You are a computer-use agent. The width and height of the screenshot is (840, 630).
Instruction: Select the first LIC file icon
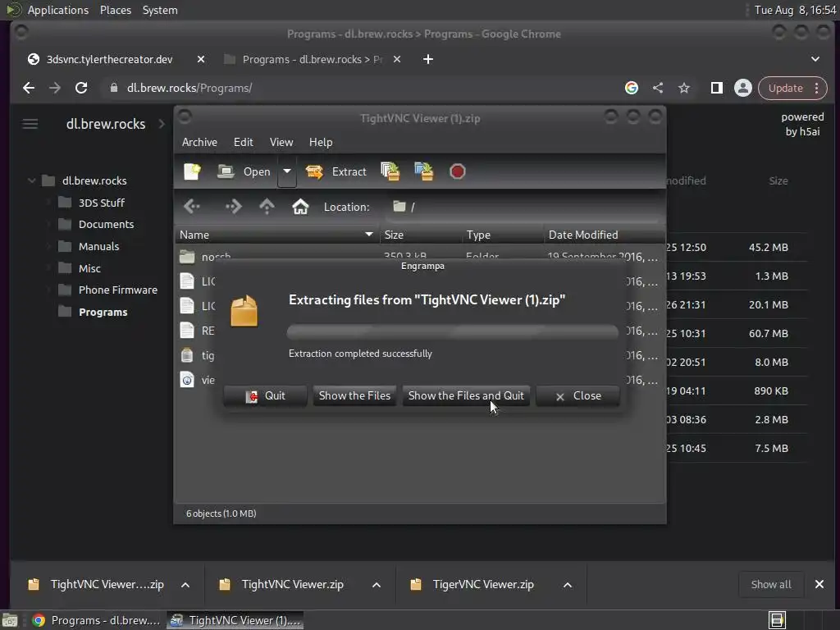187,281
